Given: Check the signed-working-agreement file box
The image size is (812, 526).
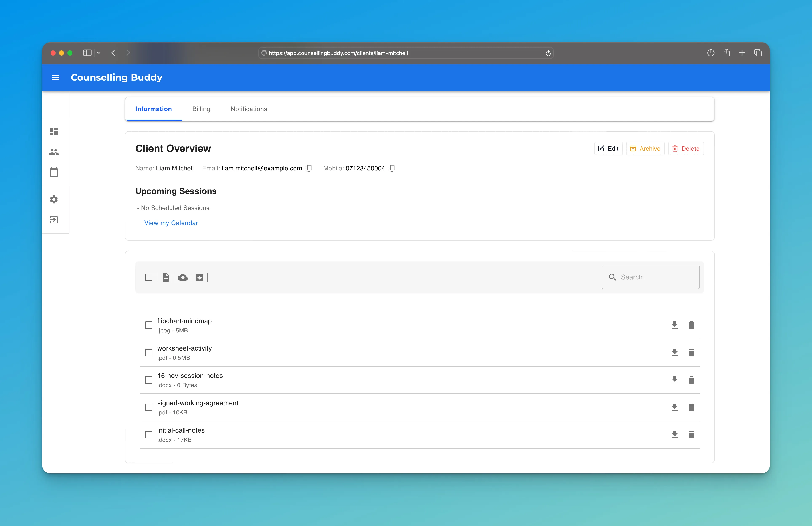Looking at the screenshot, I should [x=148, y=407].
